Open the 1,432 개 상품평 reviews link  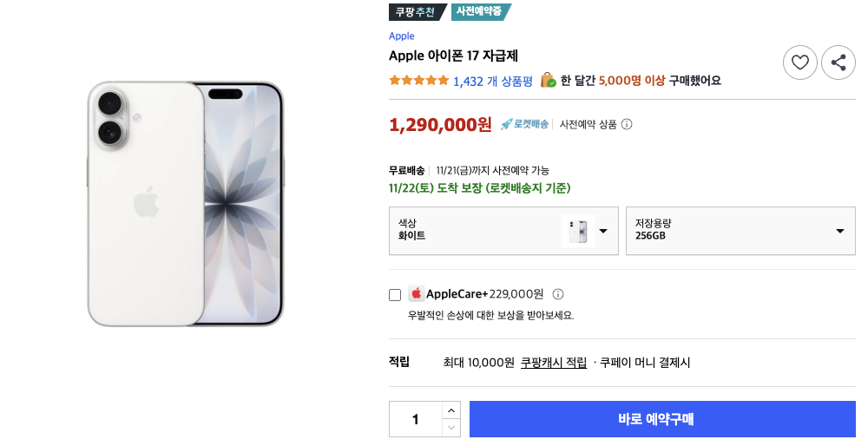click(492, 81)
